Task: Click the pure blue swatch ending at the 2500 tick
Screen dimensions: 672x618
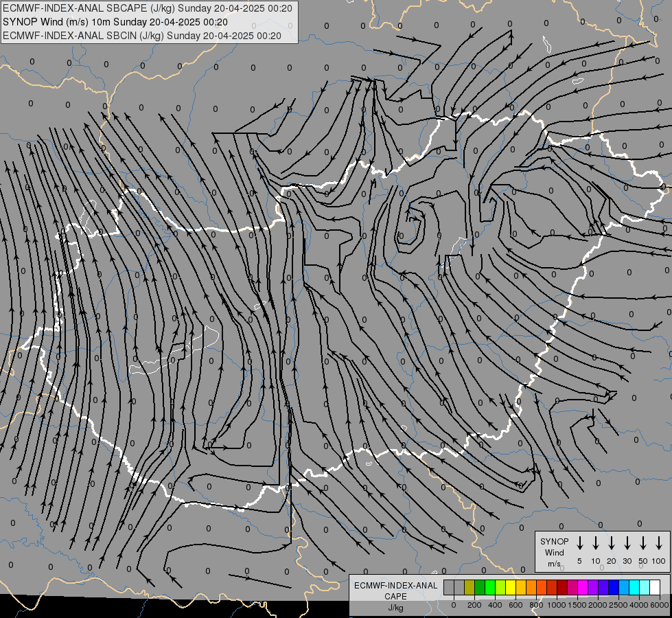Action: point(614,587)
